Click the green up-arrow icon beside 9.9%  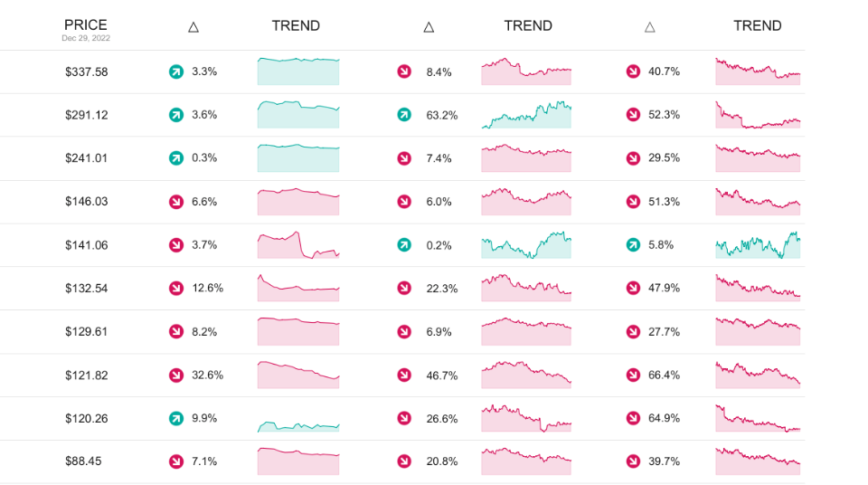pos(176,419)
